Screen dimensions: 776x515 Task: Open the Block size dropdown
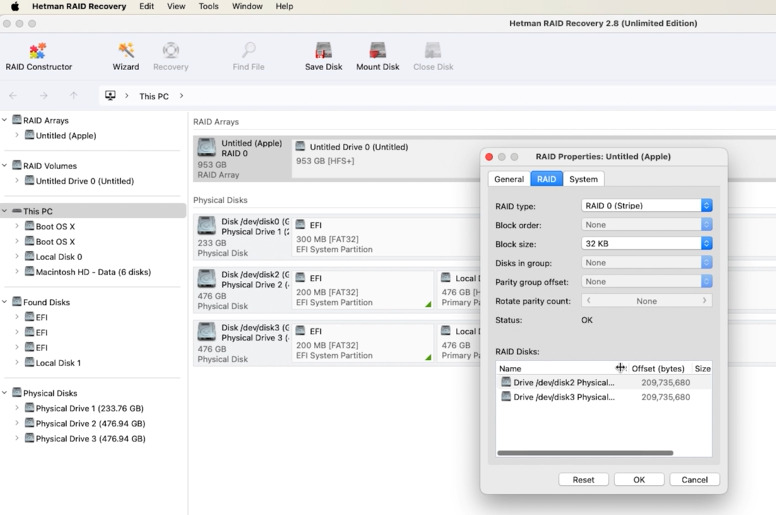(x=647, y=243)
